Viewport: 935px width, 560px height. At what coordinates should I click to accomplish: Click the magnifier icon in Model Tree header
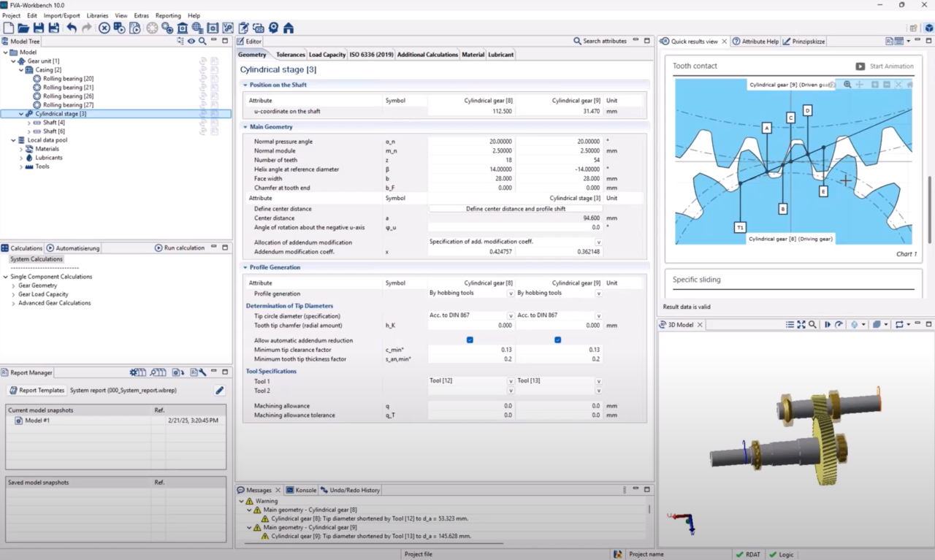pyautogui.click(x=202, y=41)
